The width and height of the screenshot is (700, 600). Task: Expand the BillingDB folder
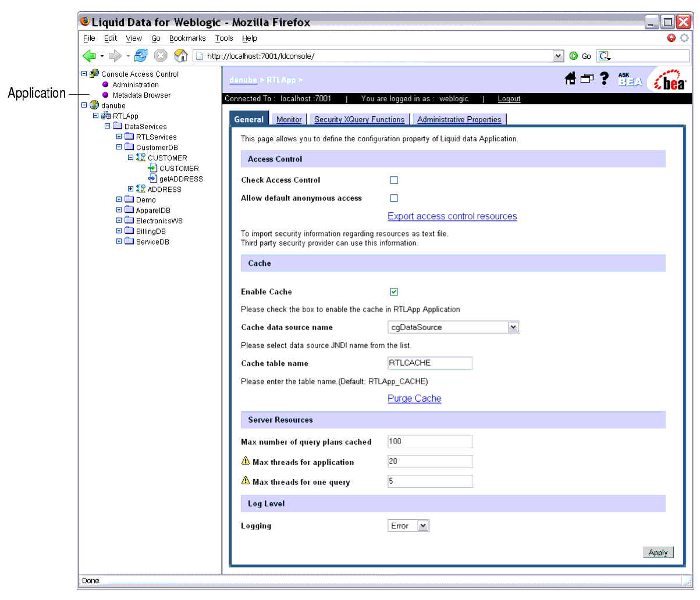point(119,231)
